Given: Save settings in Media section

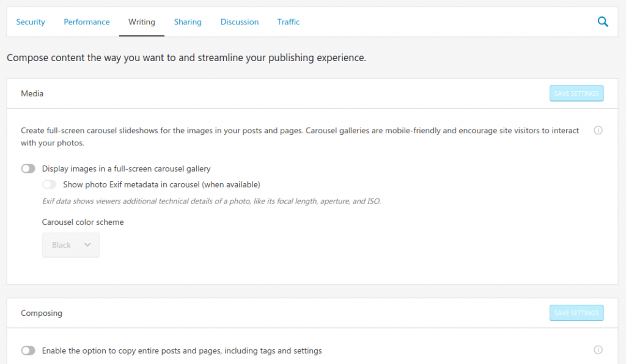Looking at the screenshot, I should pos(576,93).
